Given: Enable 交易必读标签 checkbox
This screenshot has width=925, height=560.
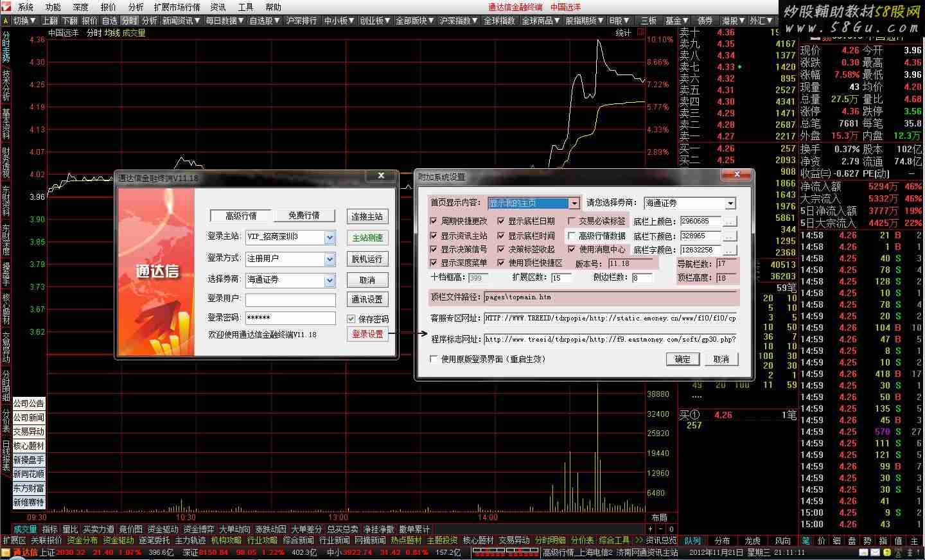Looking at the screenshot, I should 572,221.
